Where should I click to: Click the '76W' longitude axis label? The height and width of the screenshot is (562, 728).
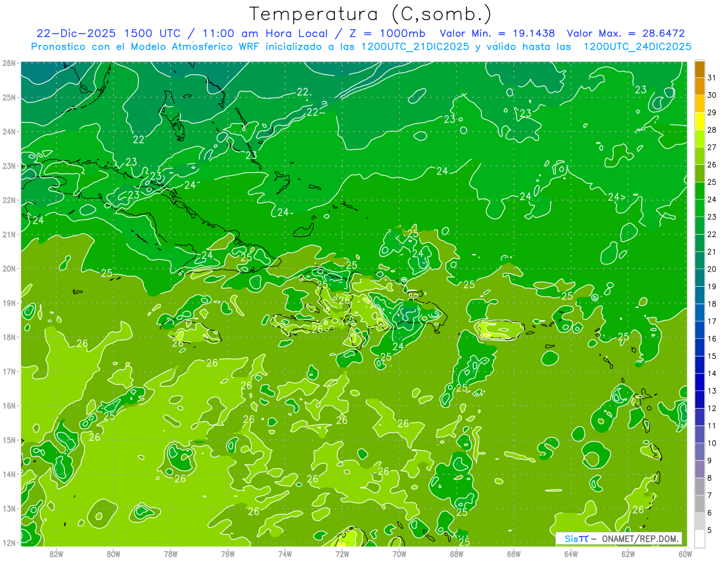click(x=227, y=554)
